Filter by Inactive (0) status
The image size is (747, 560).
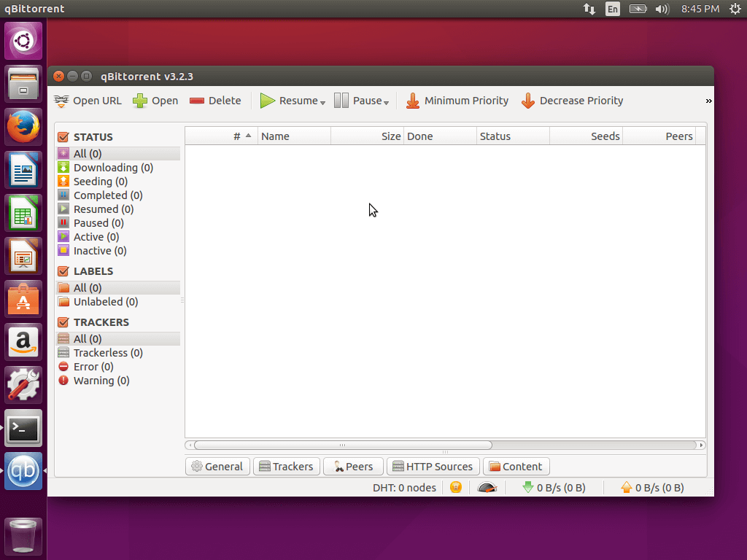pos(117,251)
